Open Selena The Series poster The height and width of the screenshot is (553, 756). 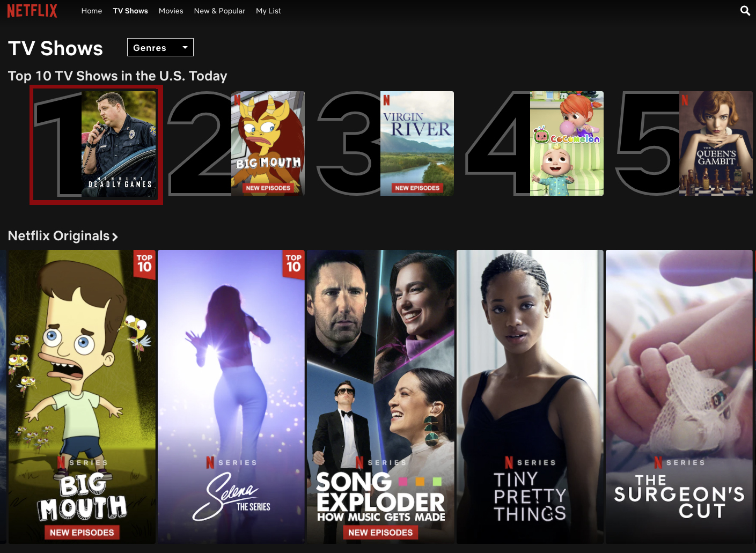point(231,397)
